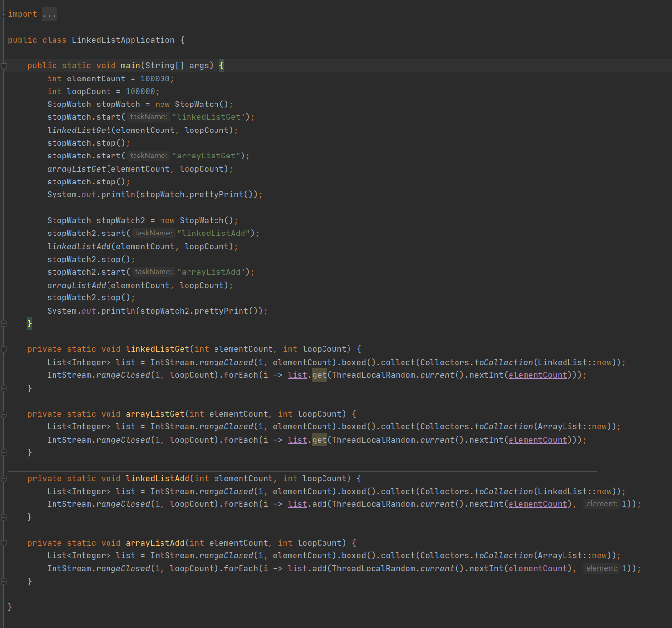The width and height of the screenshot is (672, 628).
Task: Click the underlined list variable in arrayListAdd's lambda
Action: click(x=297, y=569)
